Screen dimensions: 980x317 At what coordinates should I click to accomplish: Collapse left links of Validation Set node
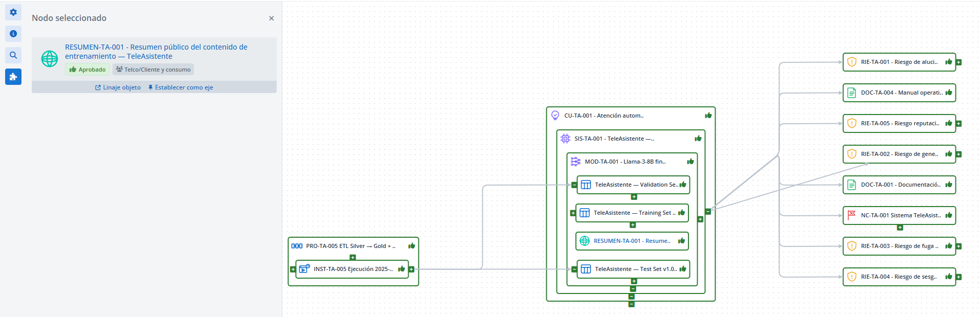574,185
